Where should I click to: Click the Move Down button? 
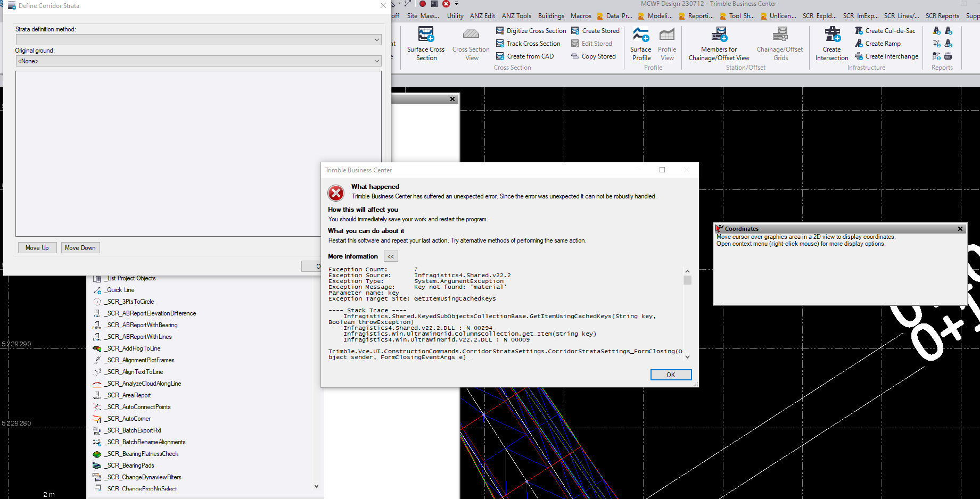(x=80, y=248)
